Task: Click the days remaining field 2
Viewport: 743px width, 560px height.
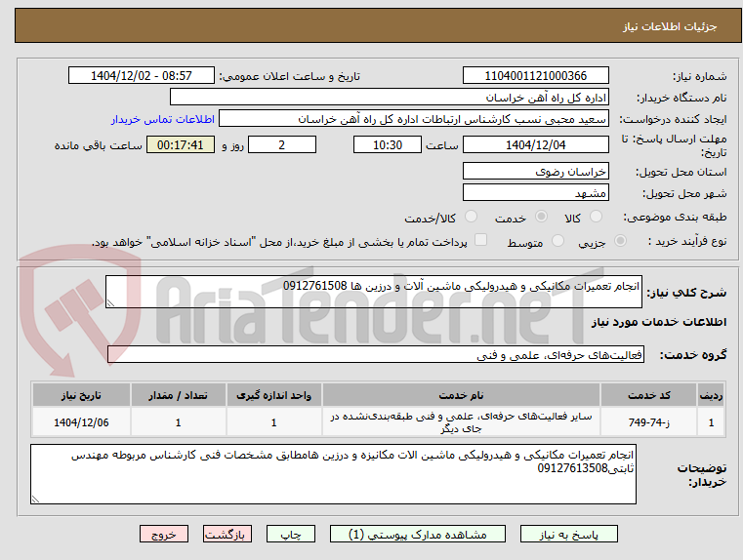Action: click(282, 144)
